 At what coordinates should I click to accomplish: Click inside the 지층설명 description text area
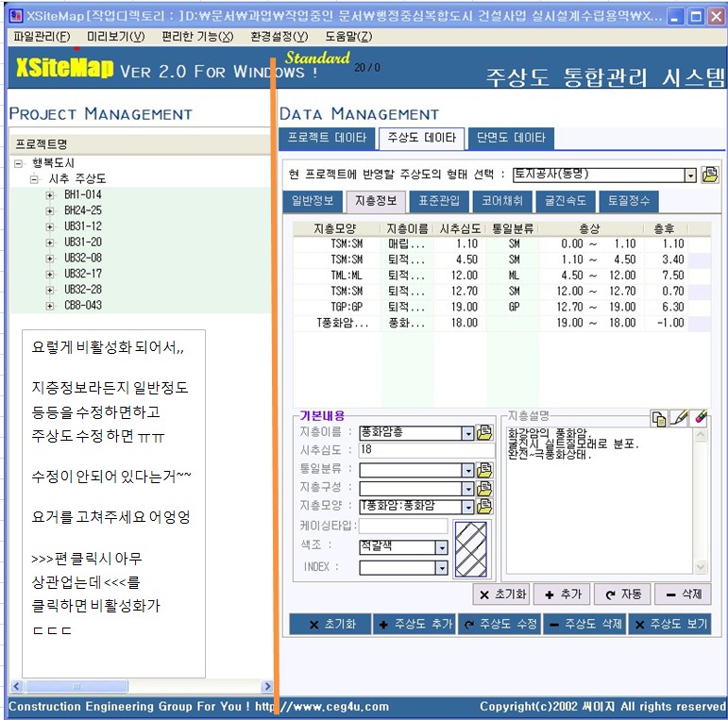click(x=600, y=501)
